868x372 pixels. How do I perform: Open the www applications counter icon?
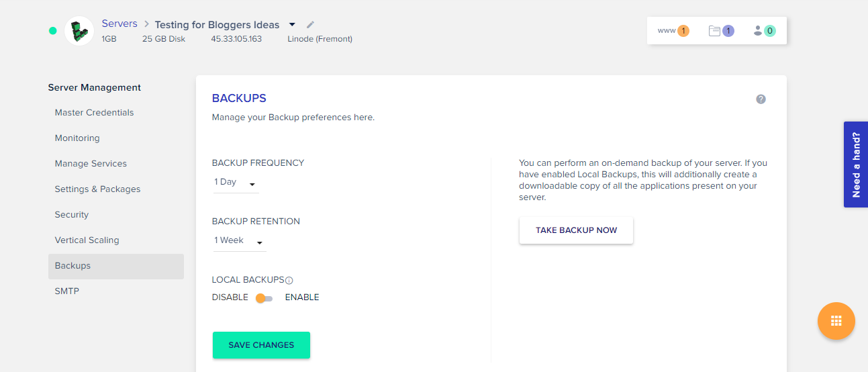click(673, 31)
